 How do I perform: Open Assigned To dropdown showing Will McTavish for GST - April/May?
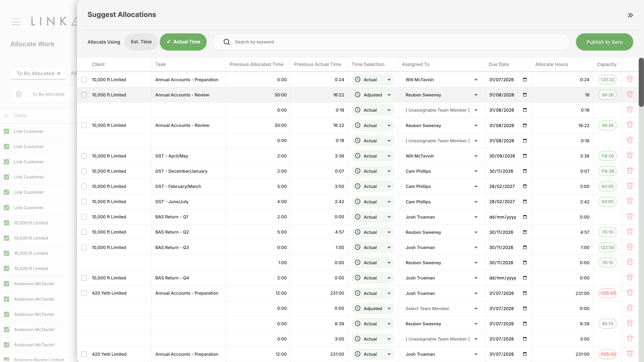tap(441, 156)
